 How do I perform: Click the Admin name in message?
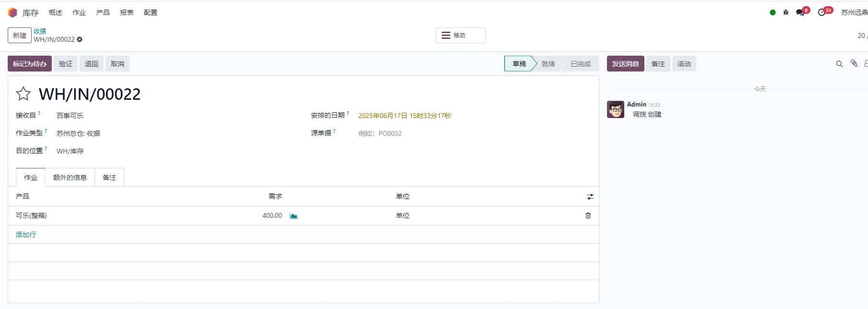[637, 104]
